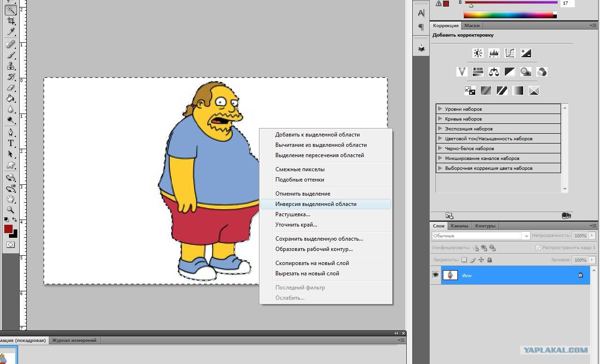This screenshot has width=600, height=364.
Task: Choose Инверсия выделенной области from menu
Action: click(326, 204)
